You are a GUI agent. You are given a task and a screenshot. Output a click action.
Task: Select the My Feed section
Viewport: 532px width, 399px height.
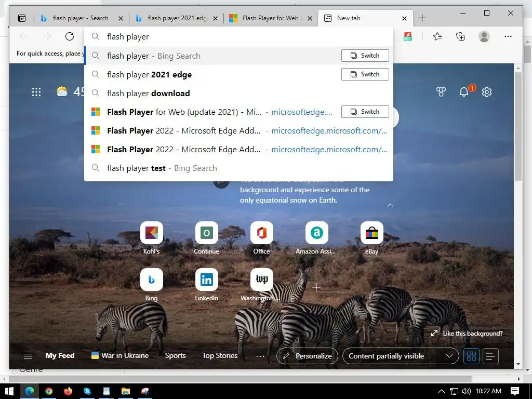tap(60, 355)
